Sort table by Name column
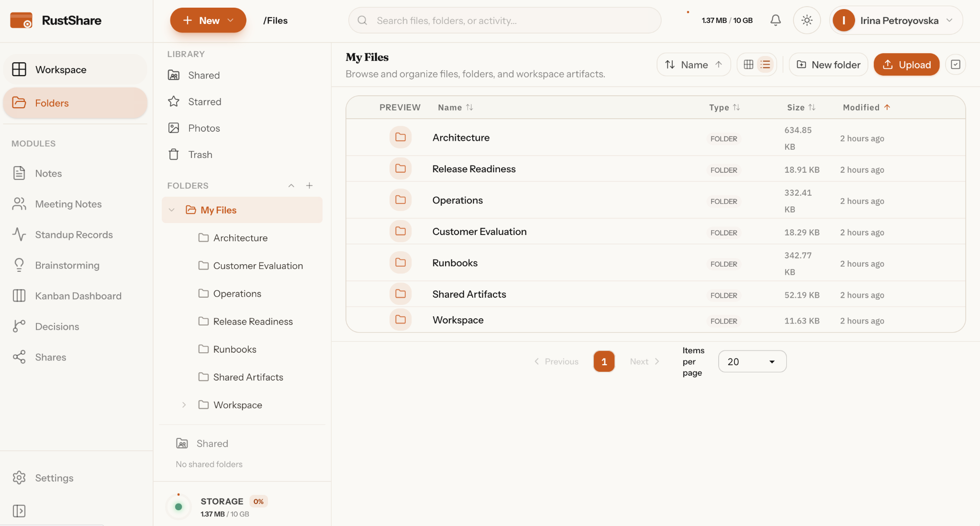980x526 pixels. pos(455,107)
